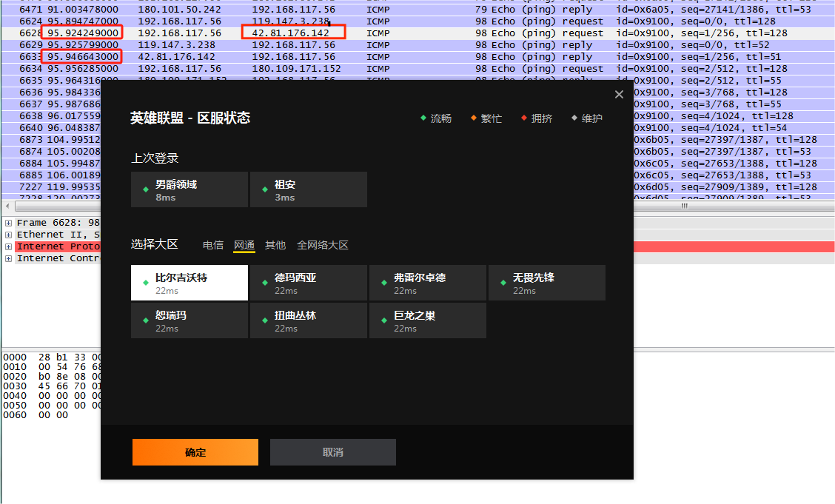Expand the Ethernet II tree node
This screenshot has height=504, width=835.
(8, 235)
